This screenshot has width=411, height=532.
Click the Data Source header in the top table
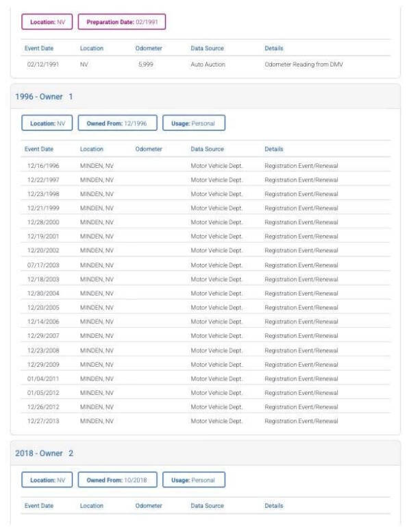coord(207,48)
